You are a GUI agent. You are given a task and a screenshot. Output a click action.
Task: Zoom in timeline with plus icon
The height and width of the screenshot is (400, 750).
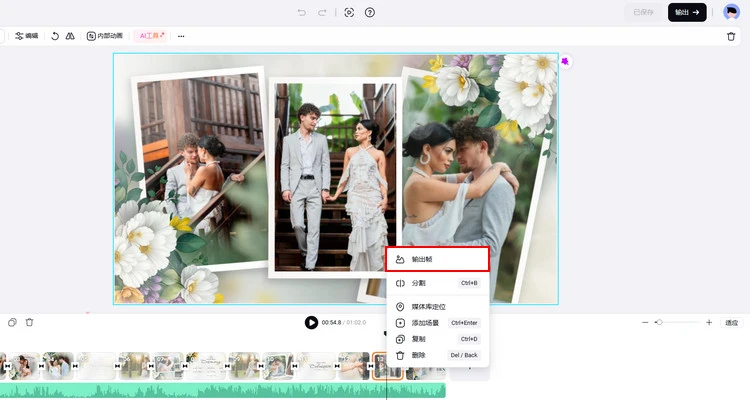pyautogui.click(x=709, y=322)
